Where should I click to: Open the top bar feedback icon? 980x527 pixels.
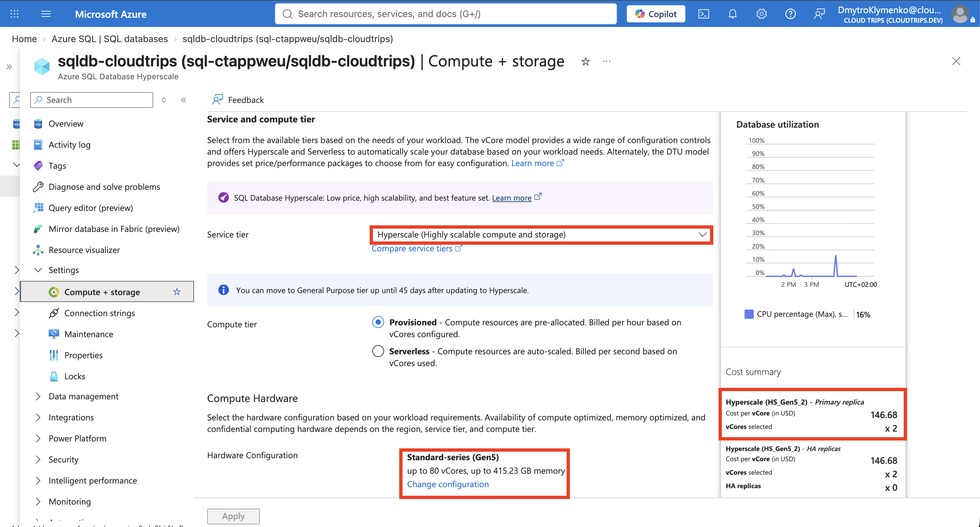click(819, 14)
